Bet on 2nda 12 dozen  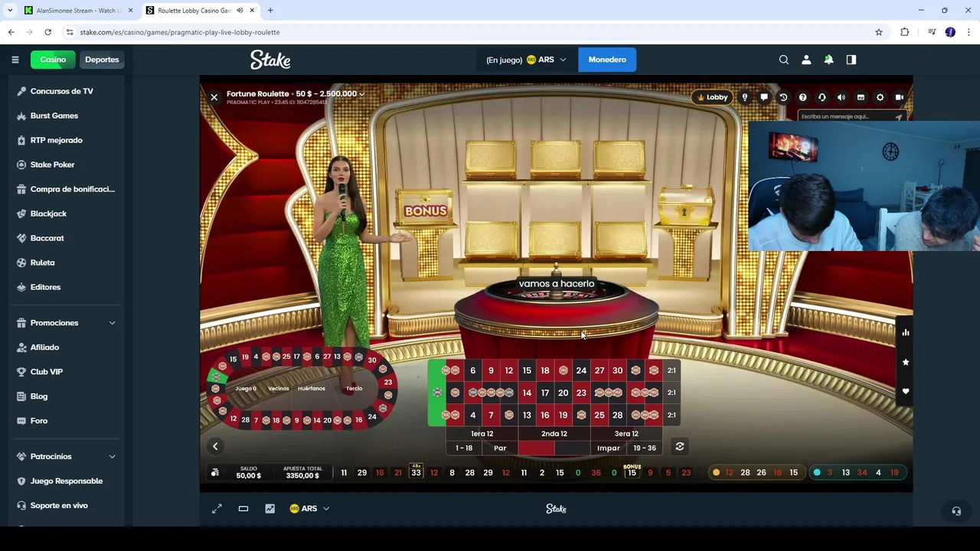[554, 433]
